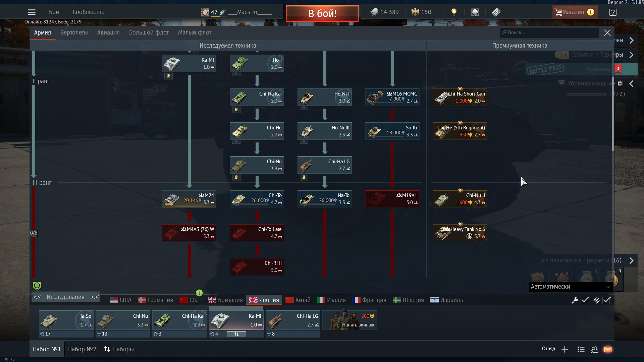Open the help question mark icon
The height and width of the screenshot is (362, 644).
coord(613,12)
